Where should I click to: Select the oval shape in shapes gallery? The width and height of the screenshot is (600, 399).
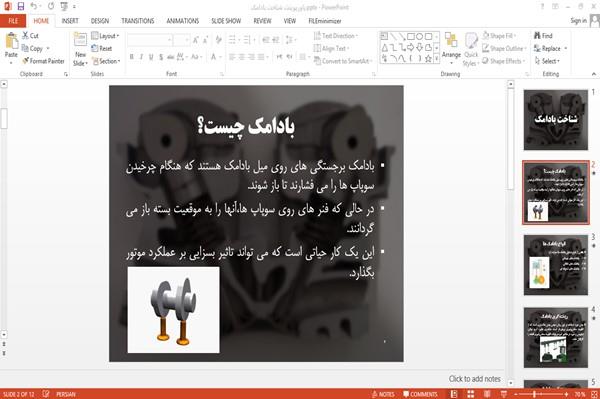[x=420, y=37]
